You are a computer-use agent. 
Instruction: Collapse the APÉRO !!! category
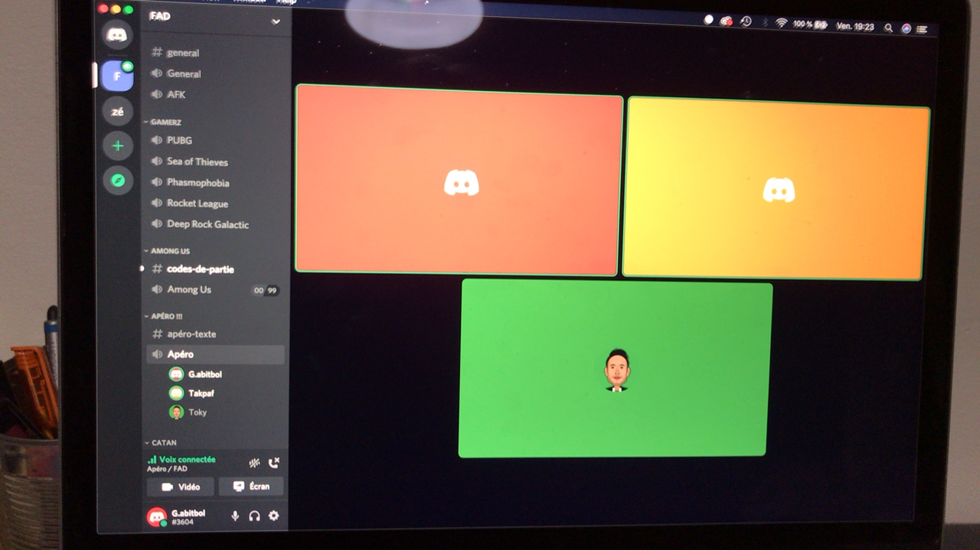(164, 316)
